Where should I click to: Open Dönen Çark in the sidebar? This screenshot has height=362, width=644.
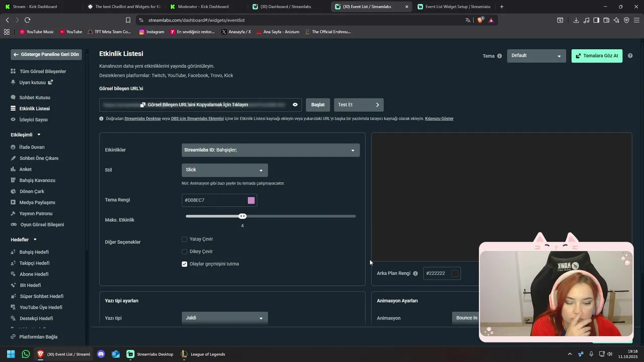32,192
